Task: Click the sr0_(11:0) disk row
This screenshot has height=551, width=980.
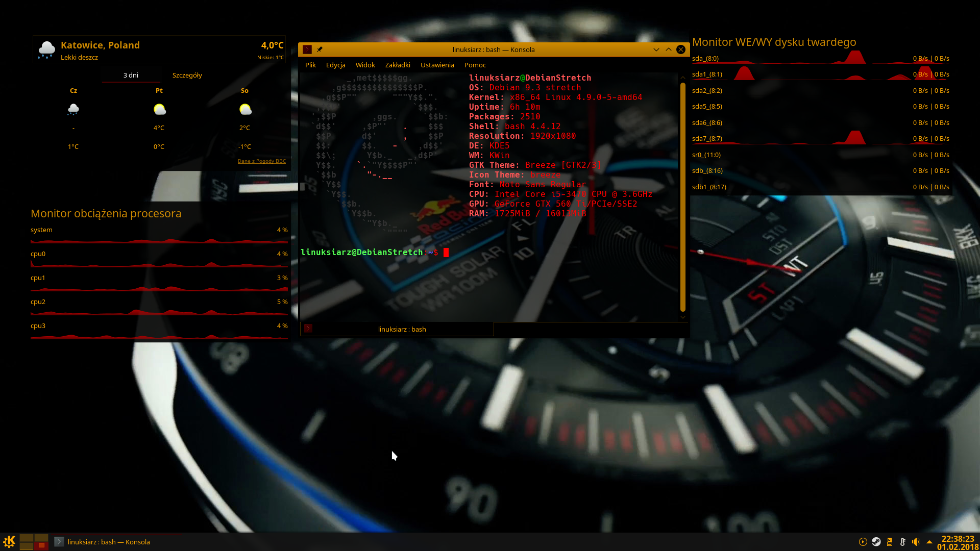Action: click(x=821, y=155)
